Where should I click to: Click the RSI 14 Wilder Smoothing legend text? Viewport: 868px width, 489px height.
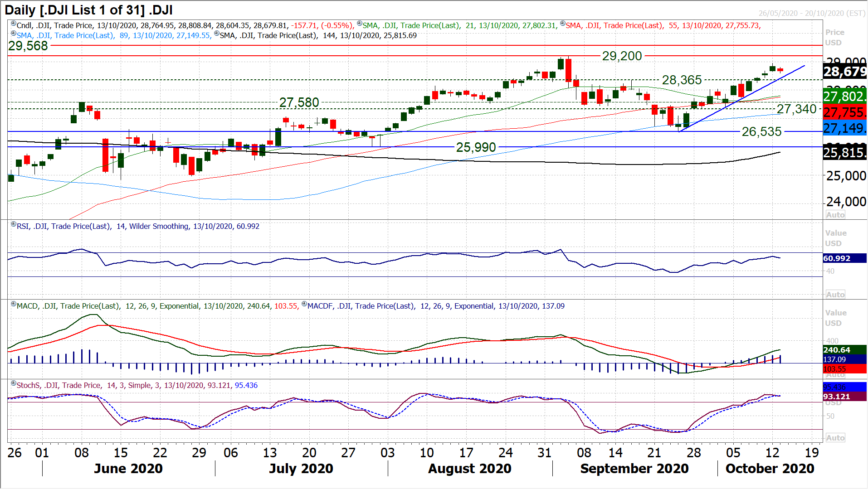coord(138,226)
